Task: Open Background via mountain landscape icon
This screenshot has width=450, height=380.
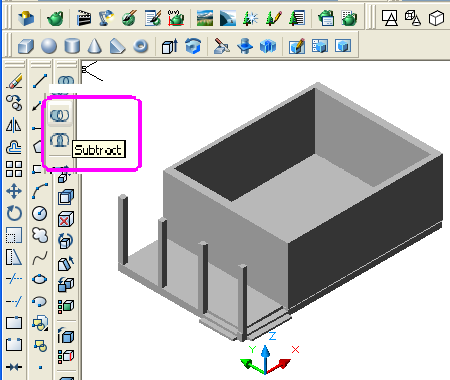Action: coord(205,18)
